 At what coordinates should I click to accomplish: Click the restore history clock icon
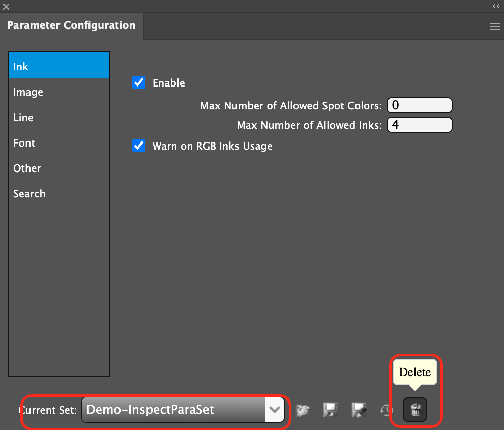387,410
